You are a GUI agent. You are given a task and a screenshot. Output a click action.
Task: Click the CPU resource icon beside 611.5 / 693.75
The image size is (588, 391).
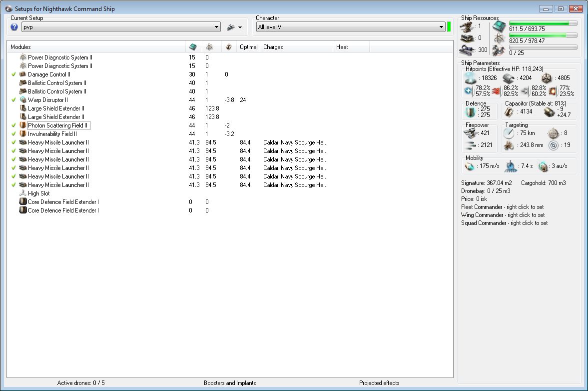499,26
